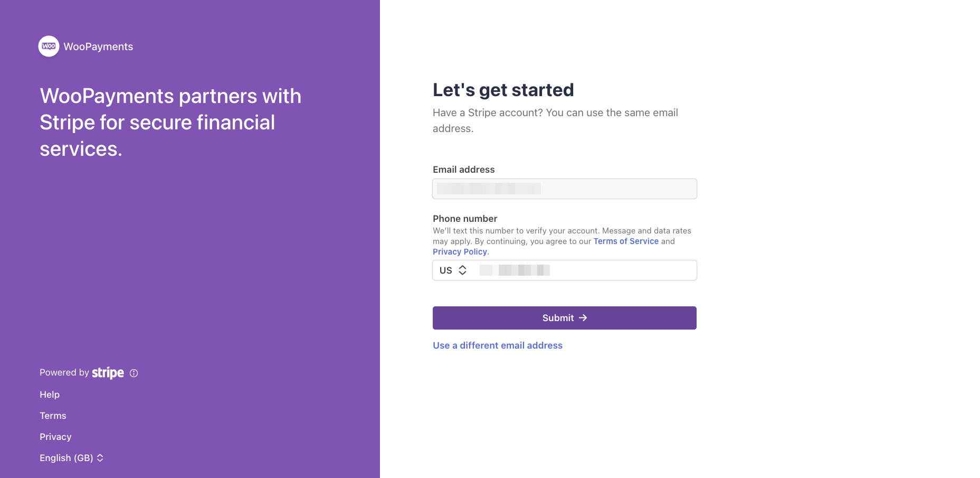Screen dimensions: 980x478
Task: Click the Email address field label
Action: tap(463, 170)
